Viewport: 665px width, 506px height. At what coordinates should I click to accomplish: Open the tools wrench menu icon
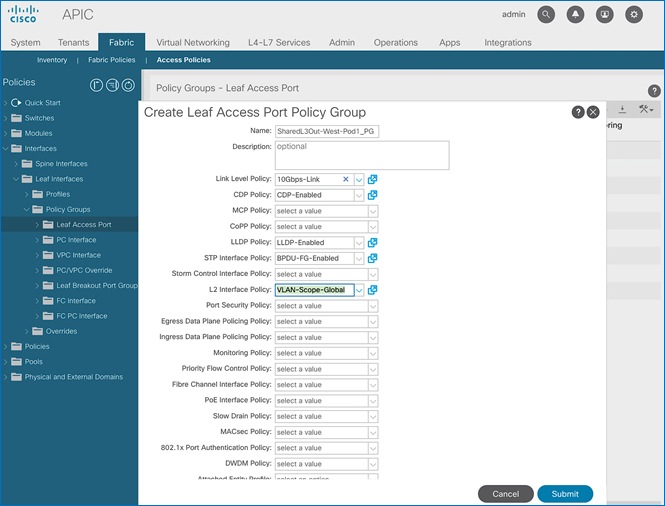pyautogui.click(x=646, y=109)
